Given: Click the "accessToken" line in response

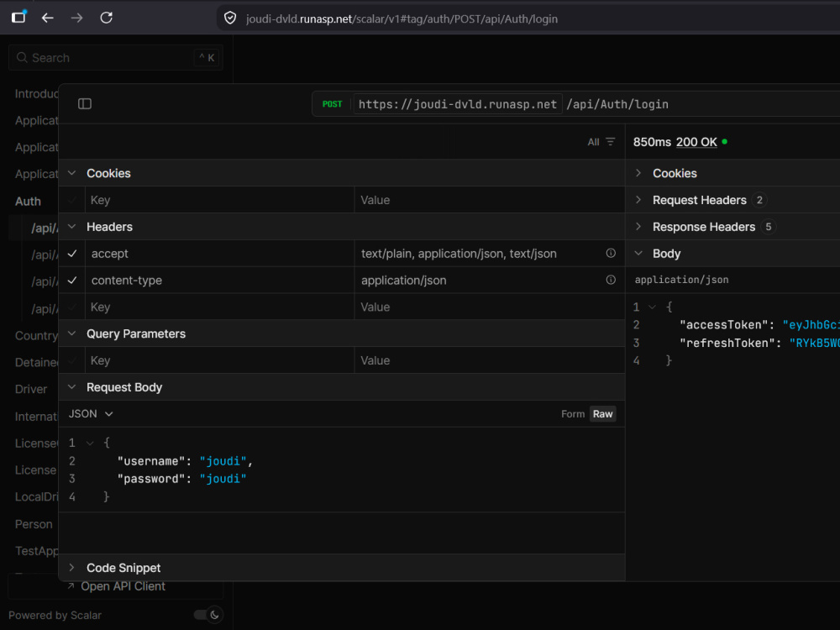Looking at the screenshot, I should click(759, 325).
